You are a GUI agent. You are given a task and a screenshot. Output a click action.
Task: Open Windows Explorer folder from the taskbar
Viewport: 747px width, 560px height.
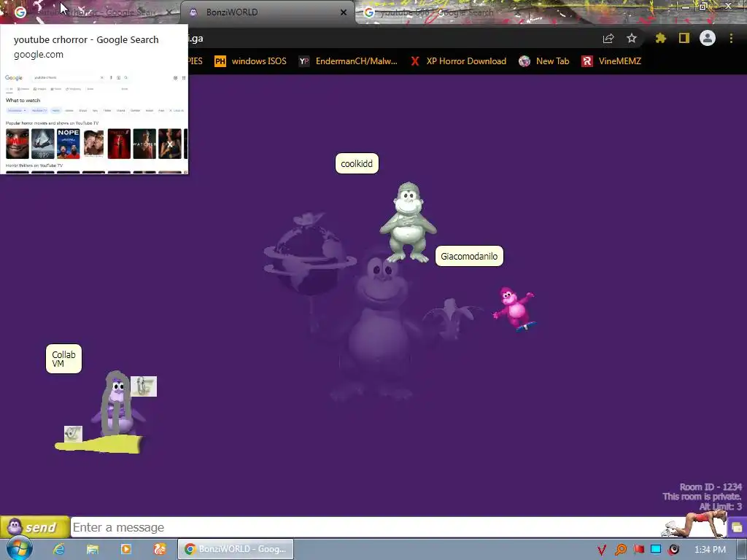[x=93, y=549]
